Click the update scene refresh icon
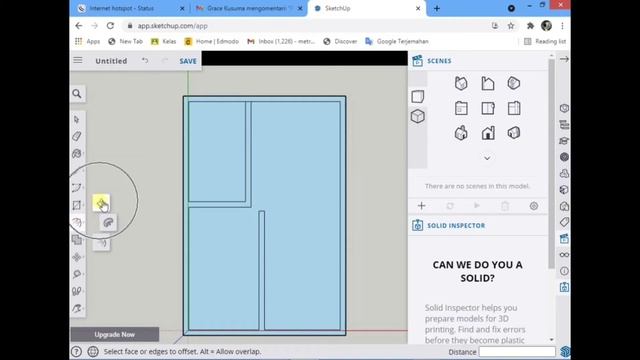The width and height of the screenshot is (640, 360). coord(450,206)
